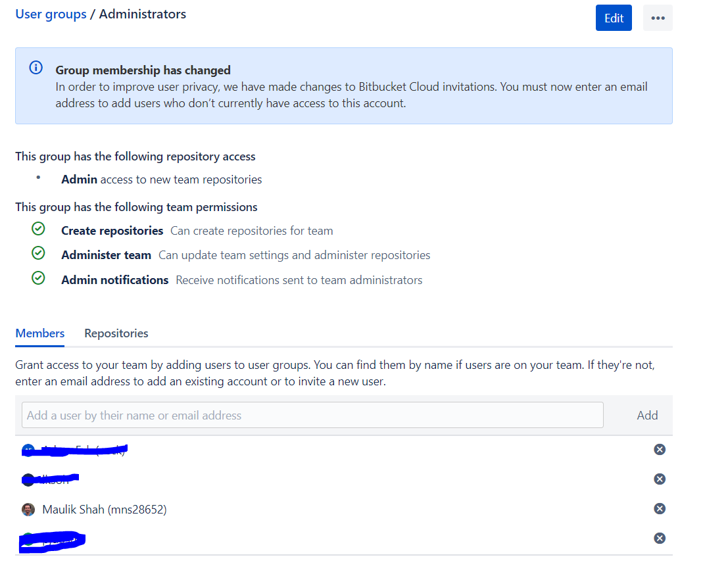
Task: Focus the add user by name or email field
Action: (x=312, y=415)
